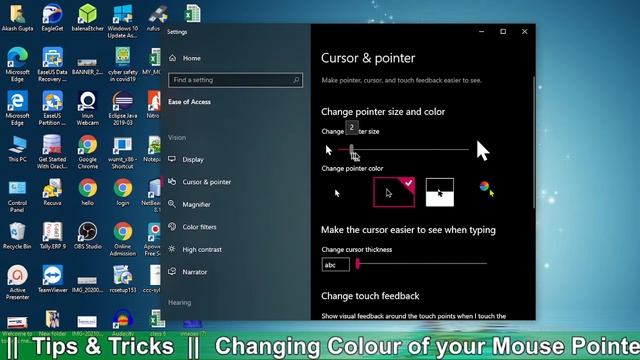Select the top Microsoft Edge desktop icon

coord(17,64)
